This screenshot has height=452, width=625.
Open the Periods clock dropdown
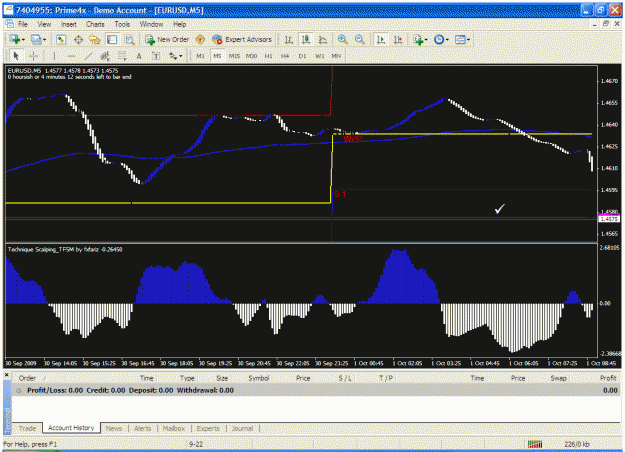tap(441, 39)
